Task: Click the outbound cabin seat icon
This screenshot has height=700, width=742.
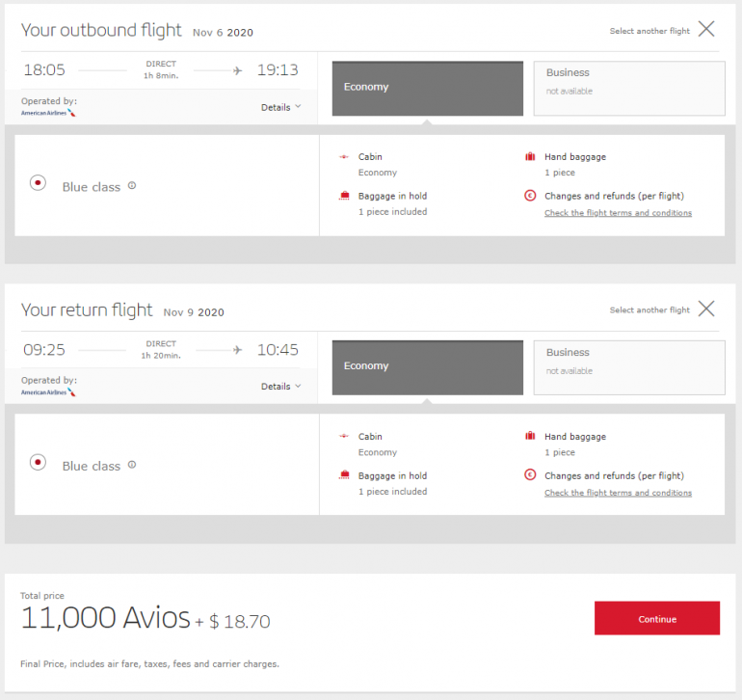Action: point(344,156)
